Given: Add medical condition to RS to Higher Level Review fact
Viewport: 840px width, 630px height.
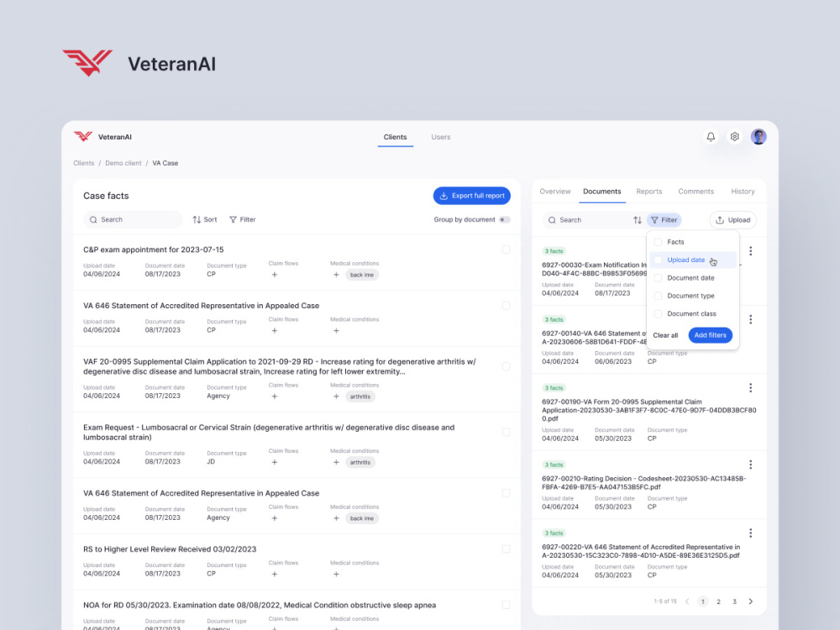Looking at the screenshot, I should (336, 574).
